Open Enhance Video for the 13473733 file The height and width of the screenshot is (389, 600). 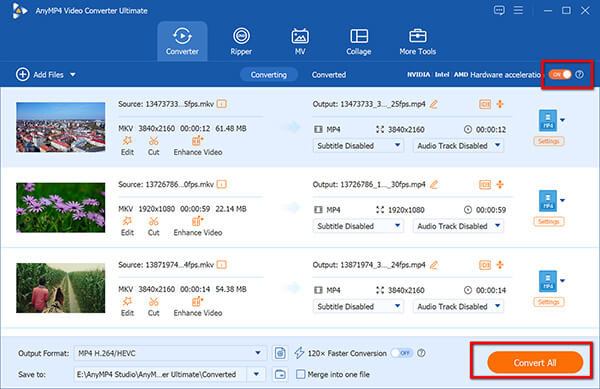point(197,145)
